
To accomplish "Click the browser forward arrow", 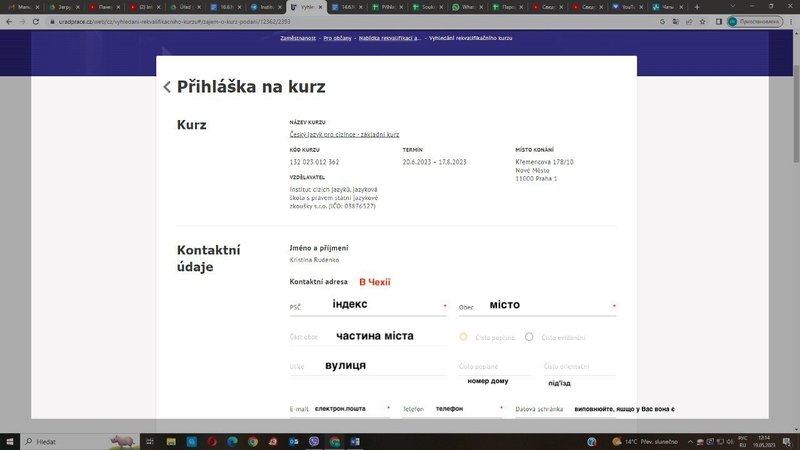I will pyautogui.click(x=22, y=21).
